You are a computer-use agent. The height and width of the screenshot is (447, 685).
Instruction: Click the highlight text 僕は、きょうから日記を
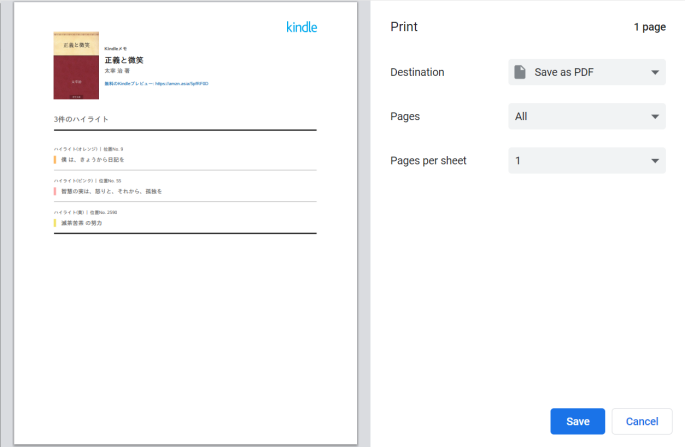click(93, 159)
